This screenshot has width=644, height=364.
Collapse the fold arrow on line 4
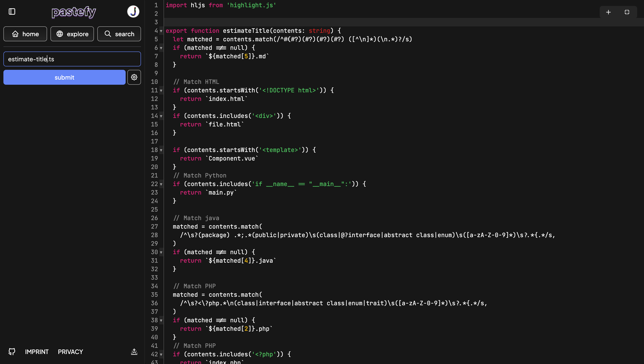tap(161, 31)
